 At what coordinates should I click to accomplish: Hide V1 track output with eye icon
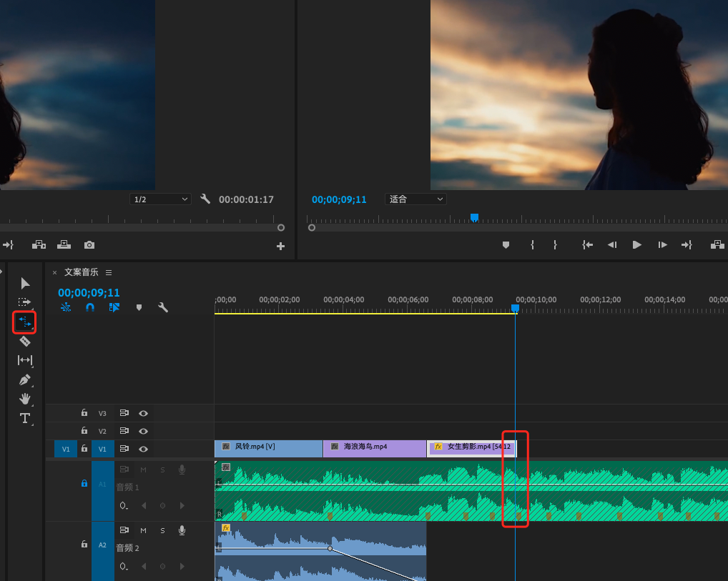[143, 449]
